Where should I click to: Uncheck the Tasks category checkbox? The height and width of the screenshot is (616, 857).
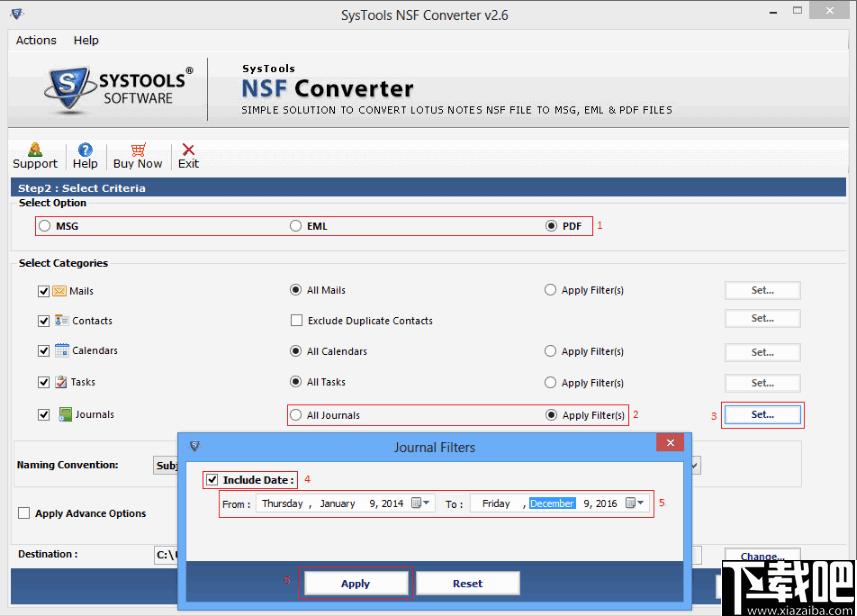tap(44, 382)
